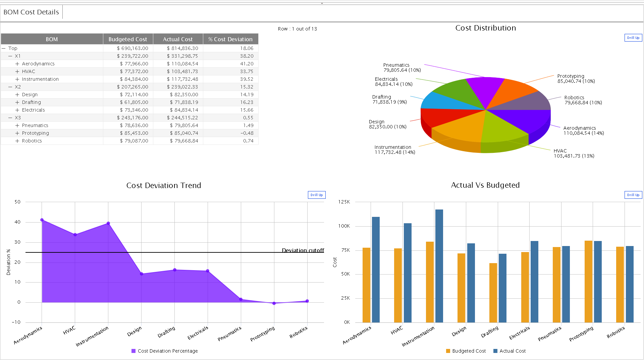Click Top budgeted cost $ 690,163.00
Screen dimensions: 644x362
tap(132, 48)
